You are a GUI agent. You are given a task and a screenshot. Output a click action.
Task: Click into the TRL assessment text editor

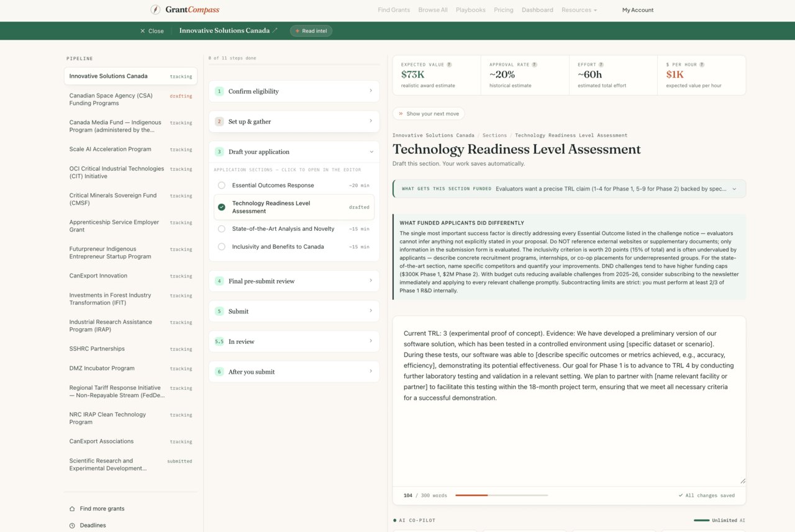tap(570, 401)
